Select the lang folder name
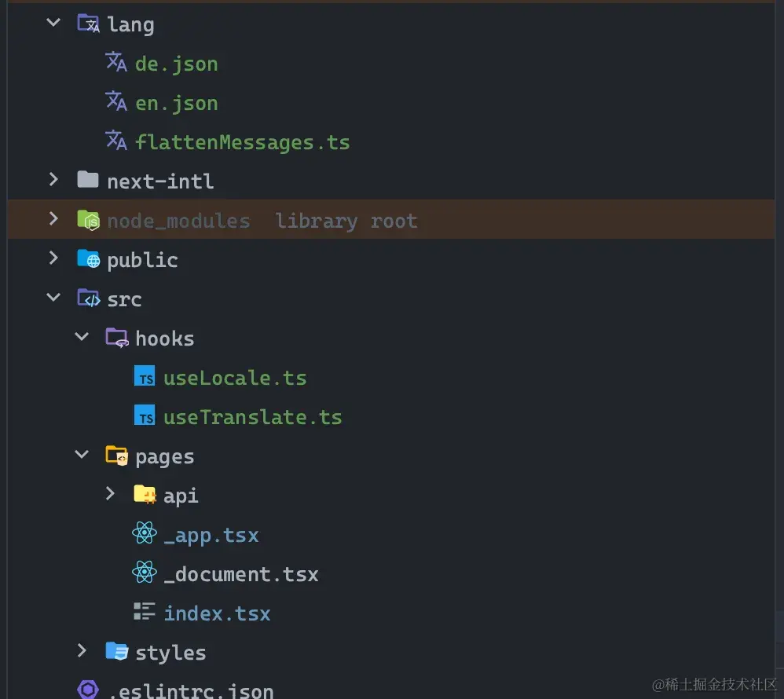Viewport: 784px width, 699px height. coord(131,24)
